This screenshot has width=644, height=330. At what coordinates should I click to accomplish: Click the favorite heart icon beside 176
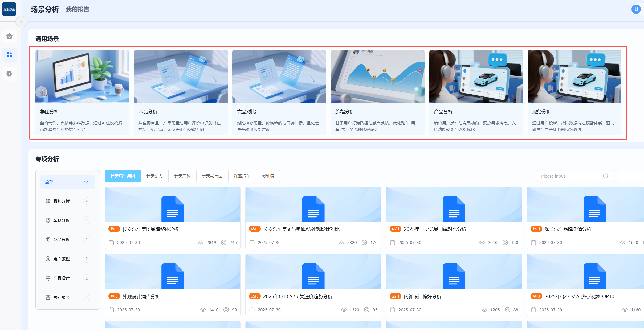pos(364,243)
